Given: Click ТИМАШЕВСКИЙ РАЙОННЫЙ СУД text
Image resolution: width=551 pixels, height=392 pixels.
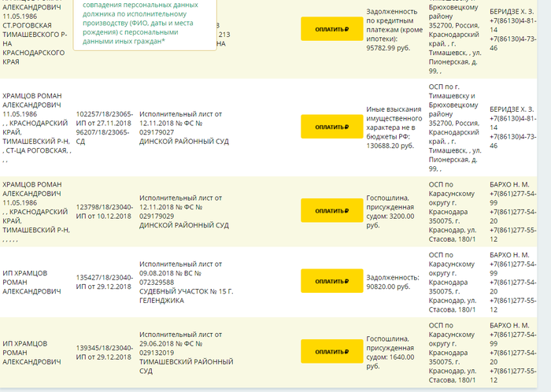Looking at the screenshot, I should (186, 366).
